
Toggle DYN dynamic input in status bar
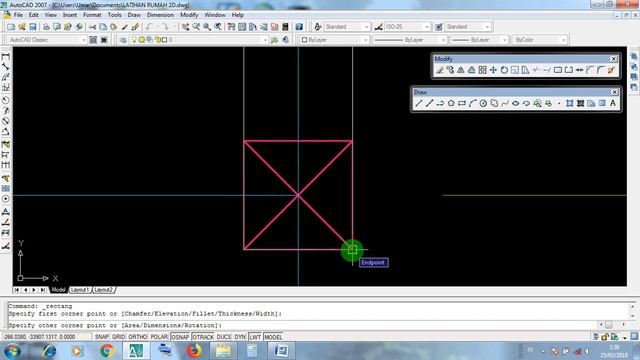240,337
